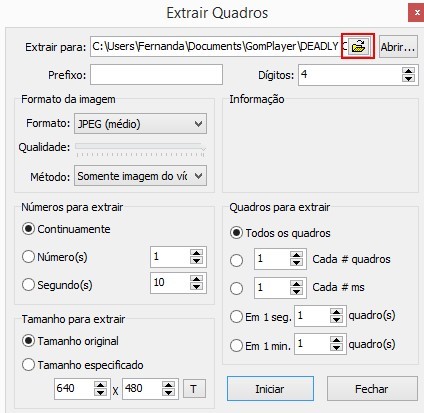
Task: Click the T button next to 480
Action: pos(194,389)
